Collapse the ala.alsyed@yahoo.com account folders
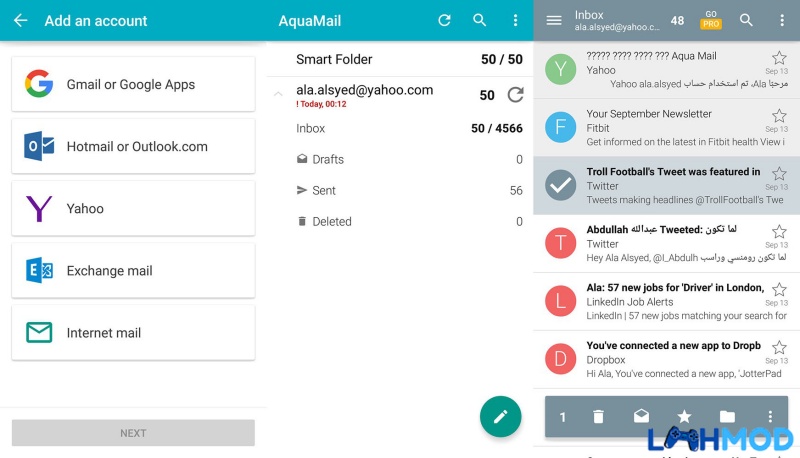The image size is (800, 458). tap(278, 94)
